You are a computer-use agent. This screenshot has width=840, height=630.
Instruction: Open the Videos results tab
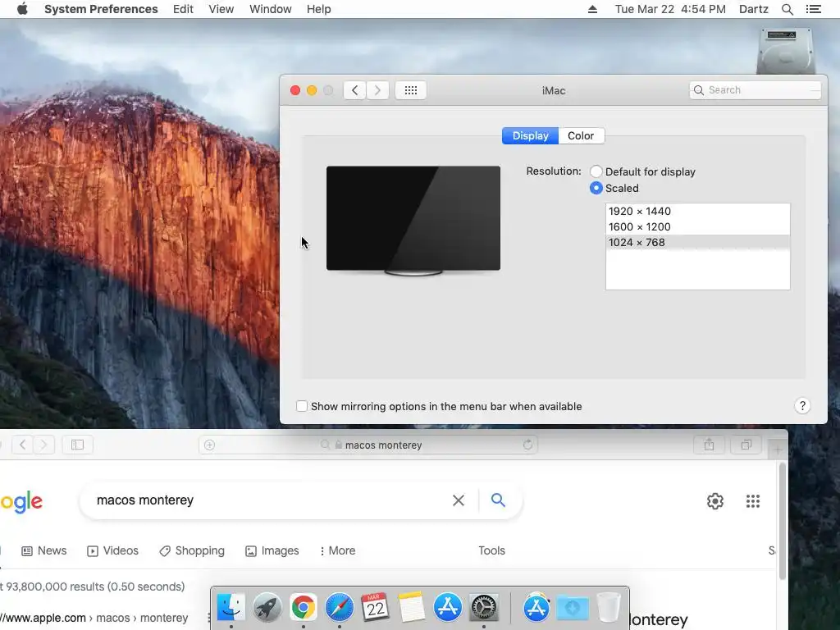click(112, 550)
